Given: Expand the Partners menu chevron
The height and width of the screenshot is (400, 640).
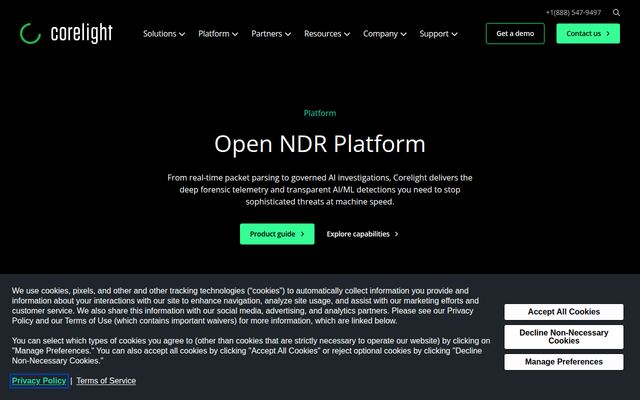Looking at the screenshot, I should click(x=288, y=34).
